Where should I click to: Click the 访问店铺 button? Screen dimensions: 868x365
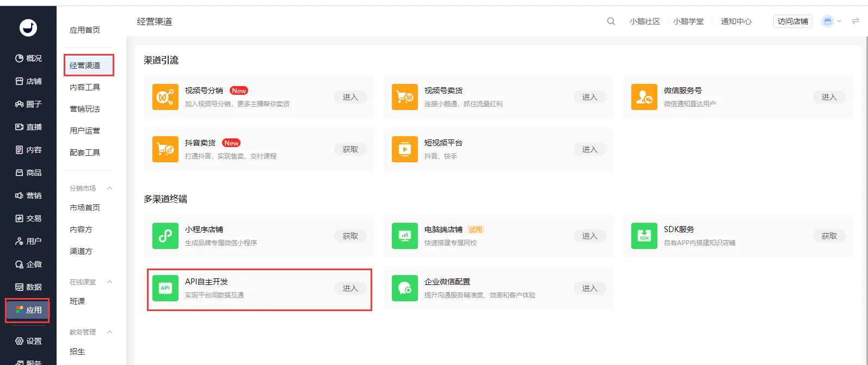793,21
